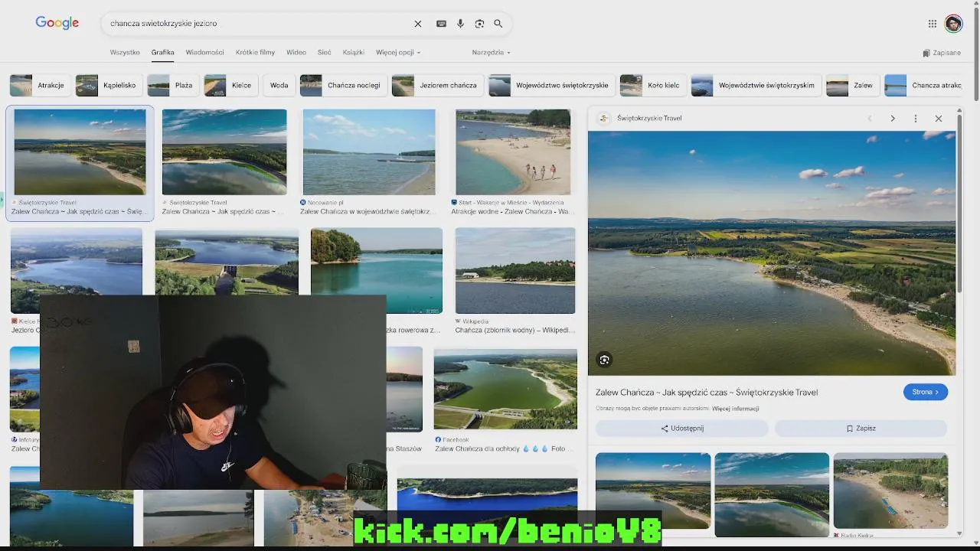
Task: Apply the Województwie świętokrzyskim chip
Action: pyautogui.click(x=756, y=85)
